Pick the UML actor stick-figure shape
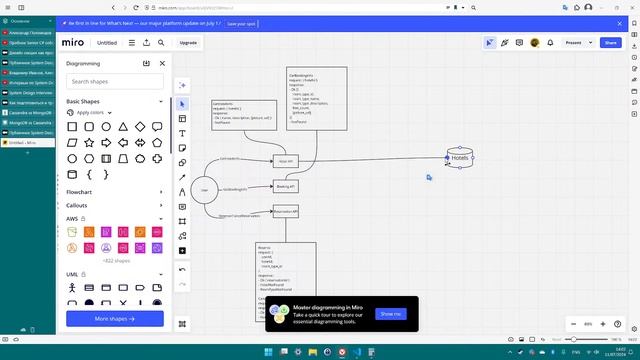Screen dimensions: 640x360 click(72, 288)
